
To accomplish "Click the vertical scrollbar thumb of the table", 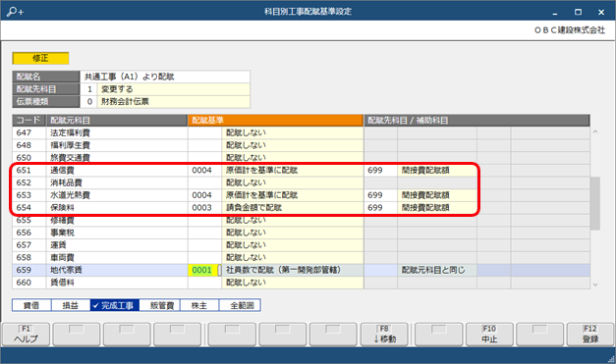I will pyautogui.click(x=595, y=203).
